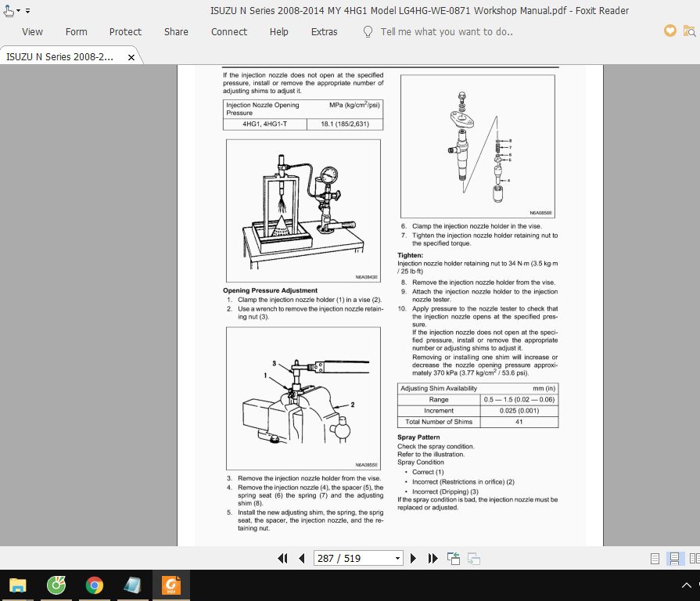Click the '41' shims count cell
The width and height of the screenshot is (700, 601).
click(x=519, y=422)
